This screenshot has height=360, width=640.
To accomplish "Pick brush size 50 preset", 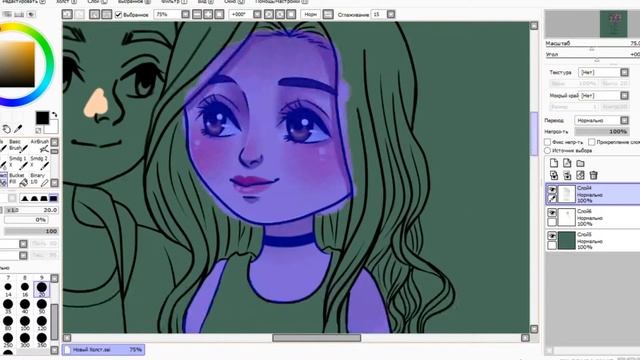I will pos(41,306).
